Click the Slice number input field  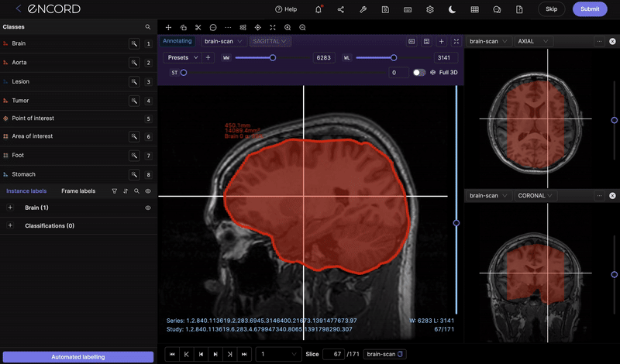[334, 354]
